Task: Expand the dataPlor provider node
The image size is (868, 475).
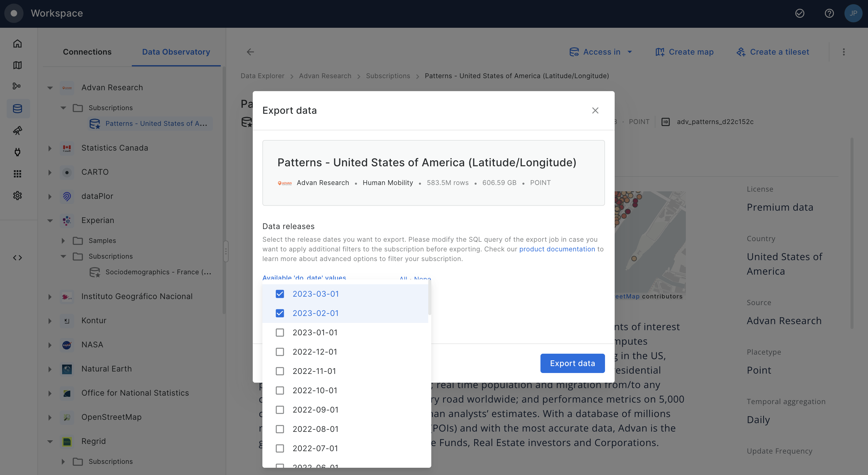Action: [x=50, y=196]
